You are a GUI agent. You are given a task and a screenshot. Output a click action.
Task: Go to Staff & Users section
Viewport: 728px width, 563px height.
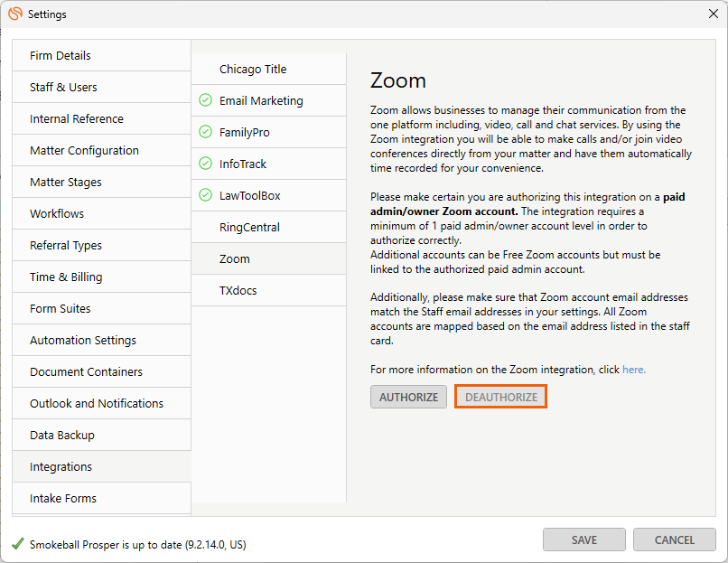[x=102, y=88]
